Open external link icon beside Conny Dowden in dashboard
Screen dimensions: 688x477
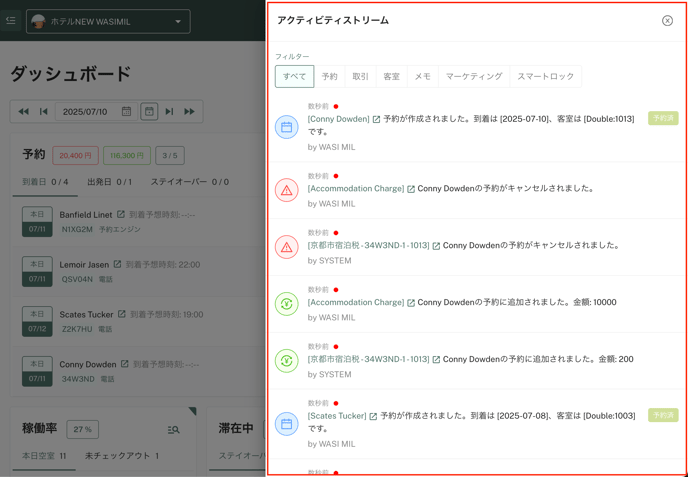pyautogui.click(x=125, y=364)
